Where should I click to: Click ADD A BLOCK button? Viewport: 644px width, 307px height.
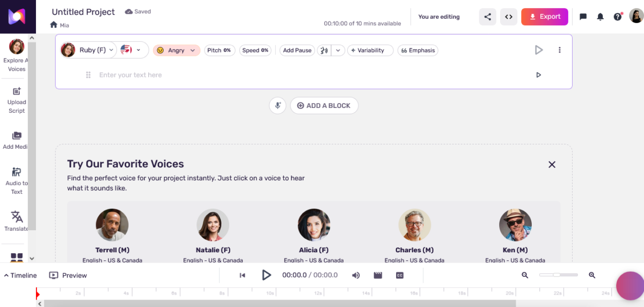[324, 106]
